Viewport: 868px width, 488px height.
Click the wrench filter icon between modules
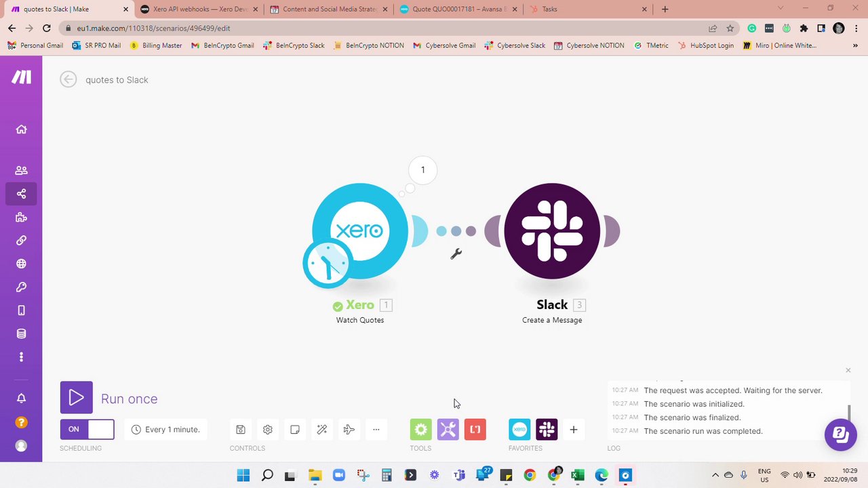point(456,254)
